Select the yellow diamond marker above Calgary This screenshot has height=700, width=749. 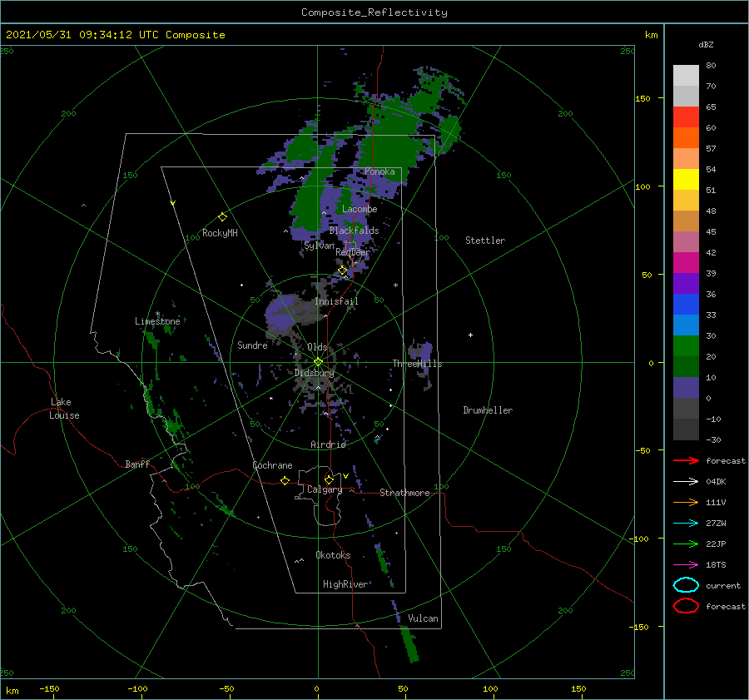click(329, 479)
